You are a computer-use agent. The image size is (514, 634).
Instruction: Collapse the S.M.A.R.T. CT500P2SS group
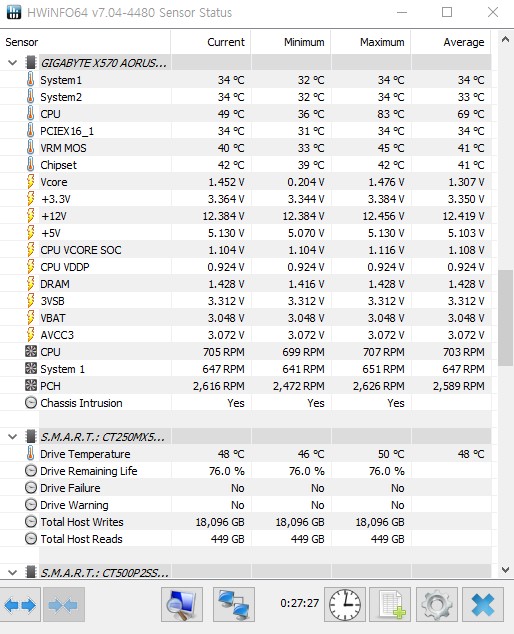pos(13,573)
